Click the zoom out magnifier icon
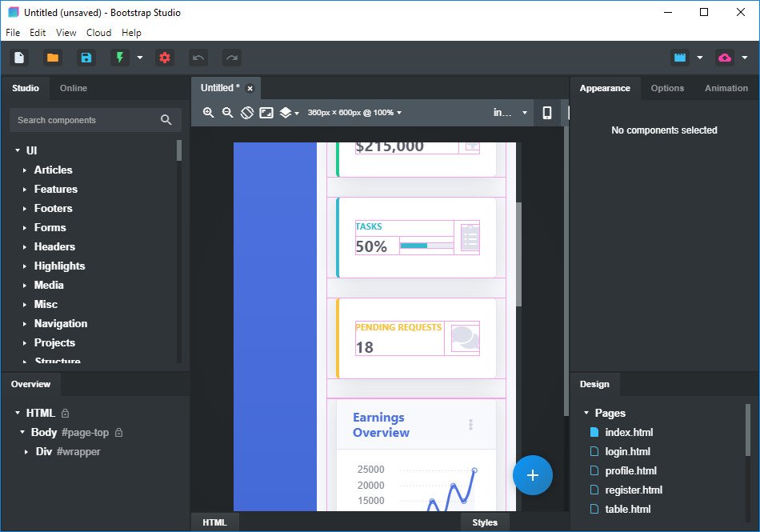The height and width of the screenshot is (532, 760). tap(228, 113)
